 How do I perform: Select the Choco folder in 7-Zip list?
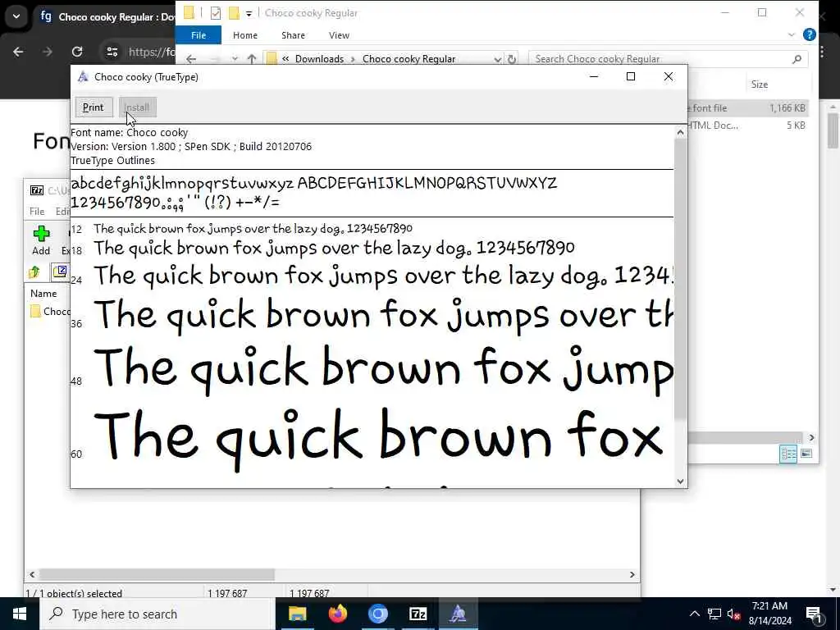pos(50,311)
